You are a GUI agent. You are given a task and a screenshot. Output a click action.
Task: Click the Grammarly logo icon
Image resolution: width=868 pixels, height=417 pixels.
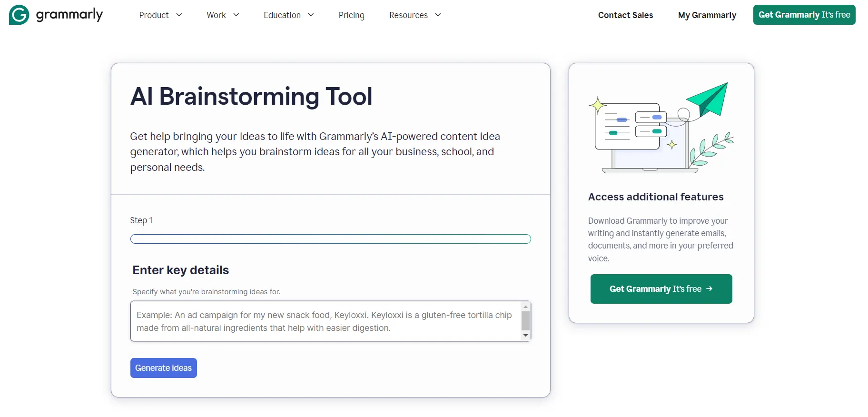click(19, 15)
